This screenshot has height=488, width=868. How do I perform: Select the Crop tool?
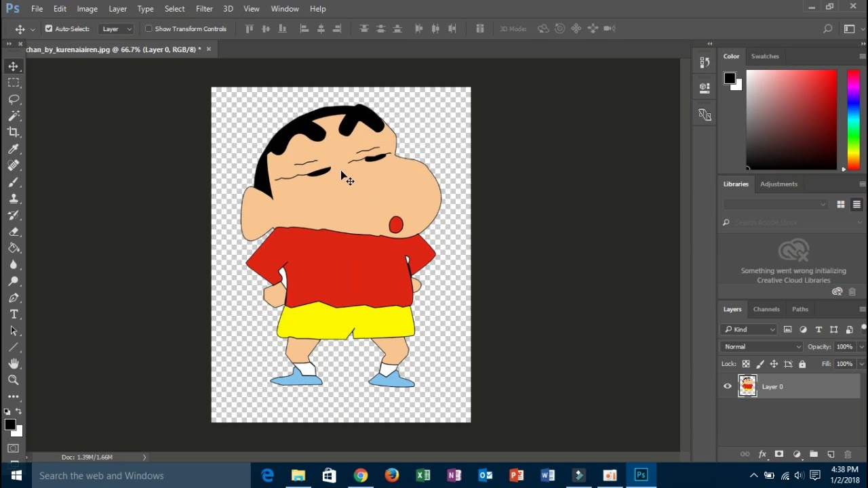tap(14, 132)
